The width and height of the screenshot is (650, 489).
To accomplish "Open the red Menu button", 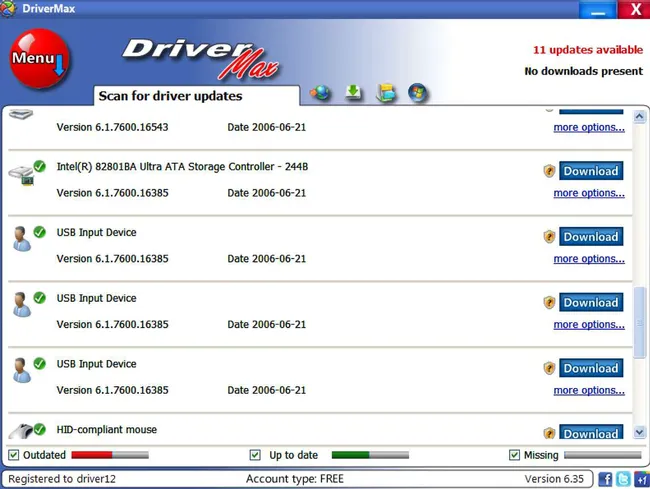I will coord(39,58).
